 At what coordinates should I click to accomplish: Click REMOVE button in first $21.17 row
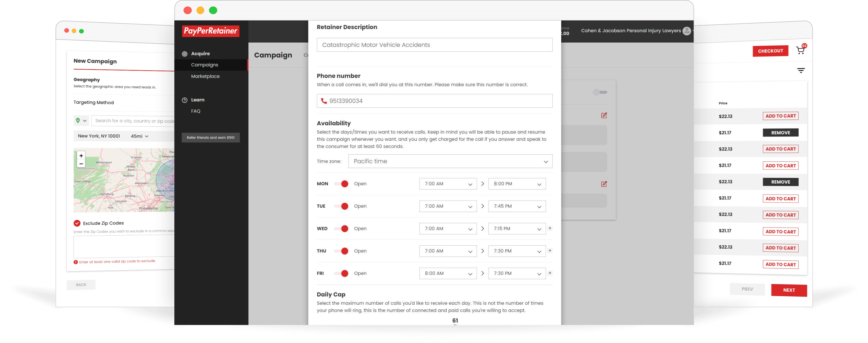tap(780, 132)
